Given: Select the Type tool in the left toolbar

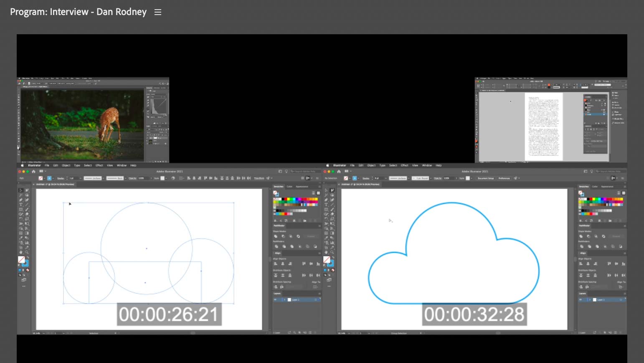Looking at the screenshot, I should [20, 205].
